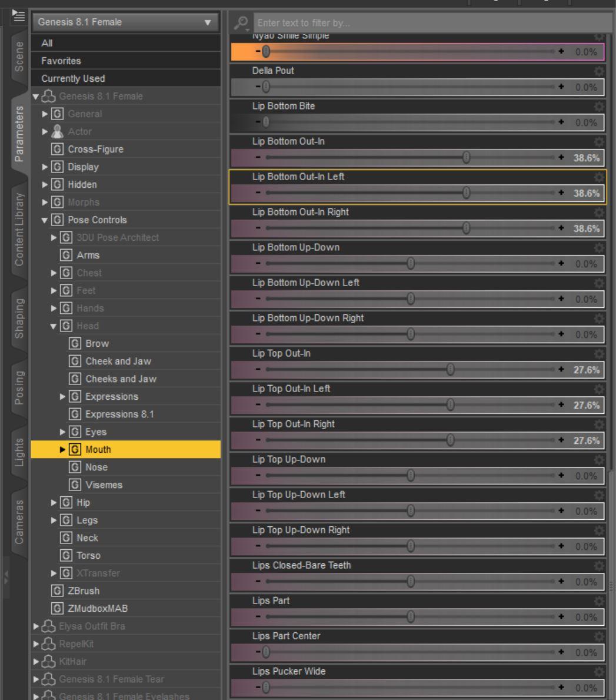Select the Currently Used filter
This screenshot has width=616, height=700.
126,78
